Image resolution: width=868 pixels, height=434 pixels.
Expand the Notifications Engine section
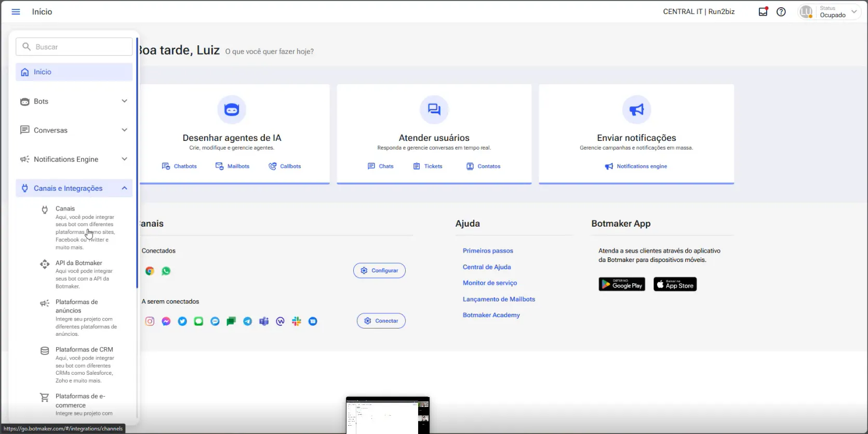[74, 159]
